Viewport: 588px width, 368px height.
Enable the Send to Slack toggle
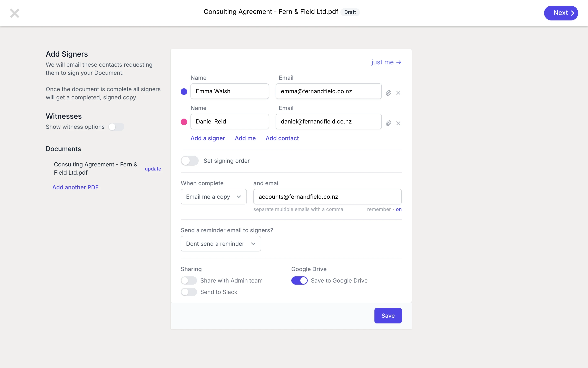click(189, 292)
